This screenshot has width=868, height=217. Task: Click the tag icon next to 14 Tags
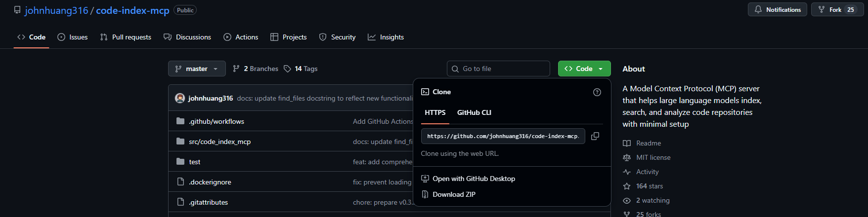[287, 69]
